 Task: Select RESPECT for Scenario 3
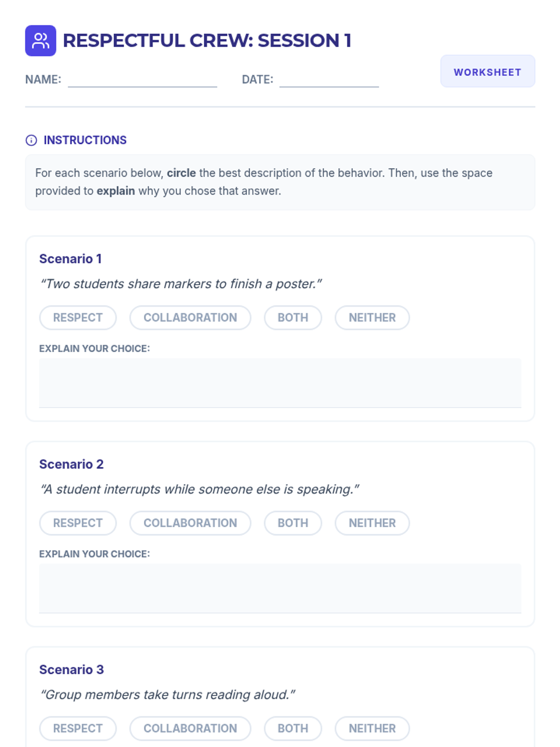[78, 728]
